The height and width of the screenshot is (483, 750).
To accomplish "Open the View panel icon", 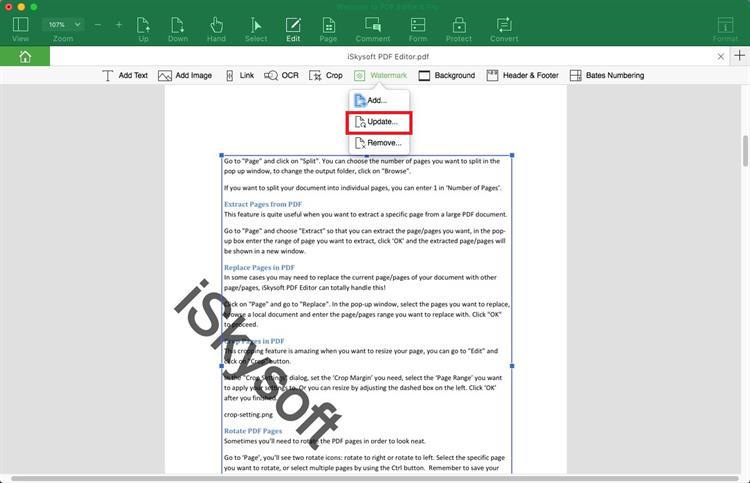I will pyautogui.click(x=21, y=29).
